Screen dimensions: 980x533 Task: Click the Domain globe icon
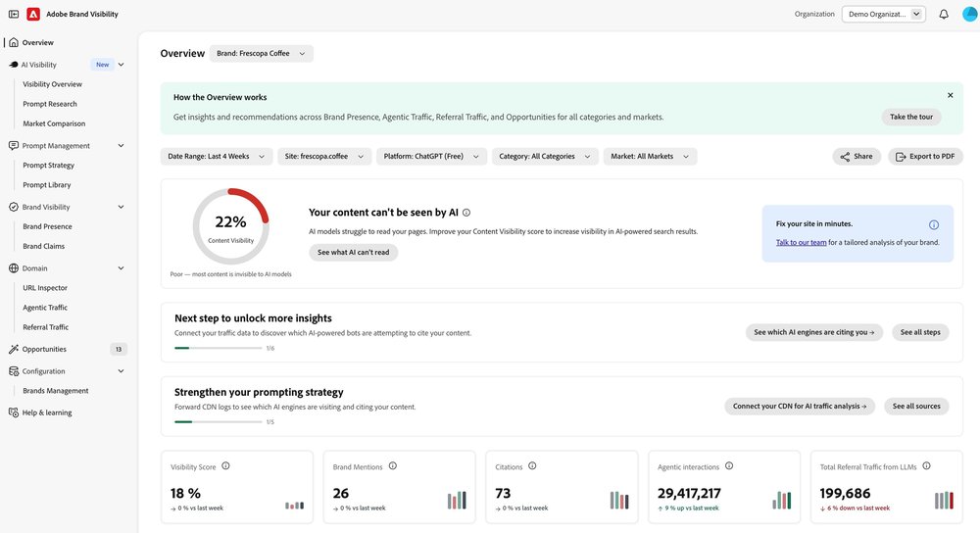coord(14,268)
